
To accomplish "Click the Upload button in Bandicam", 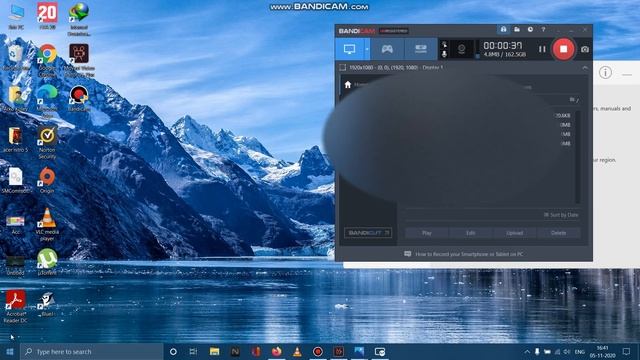I will tap(515, 233).
